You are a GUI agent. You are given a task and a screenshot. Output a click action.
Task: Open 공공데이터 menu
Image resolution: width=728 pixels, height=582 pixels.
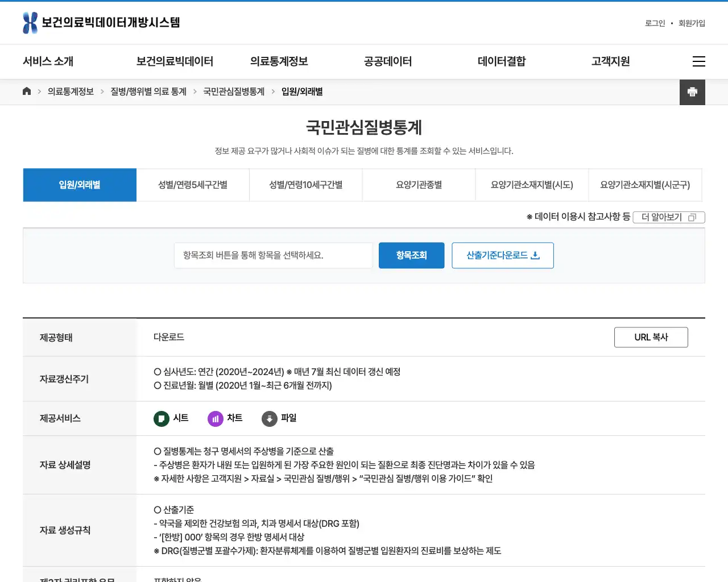tap(388, 61)
